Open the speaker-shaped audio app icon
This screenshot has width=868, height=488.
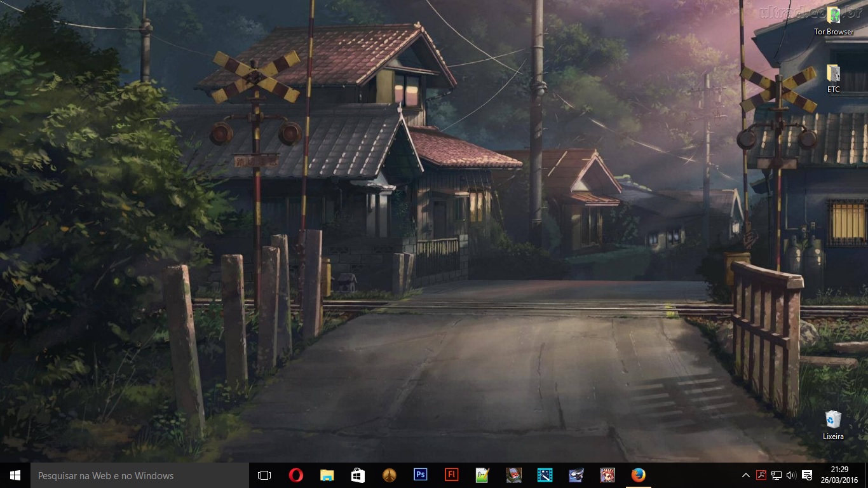[x=576, y=475]
